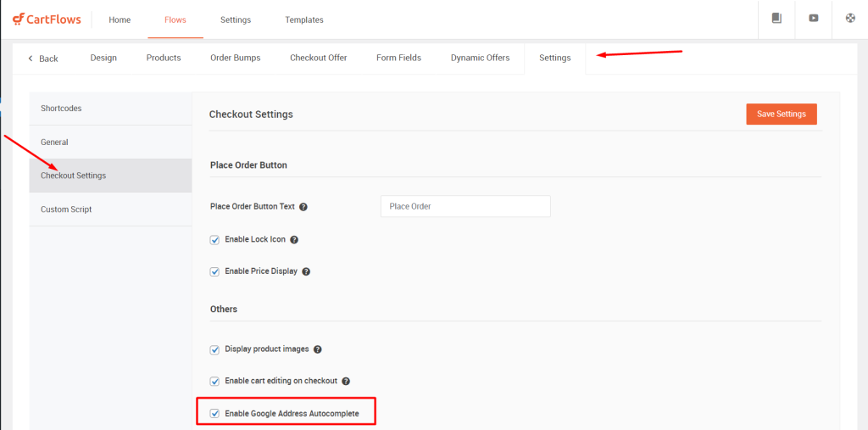Uncheck Enable Price Display checkbox
This screenshot has width=868, height=430.
coord(214,272)
